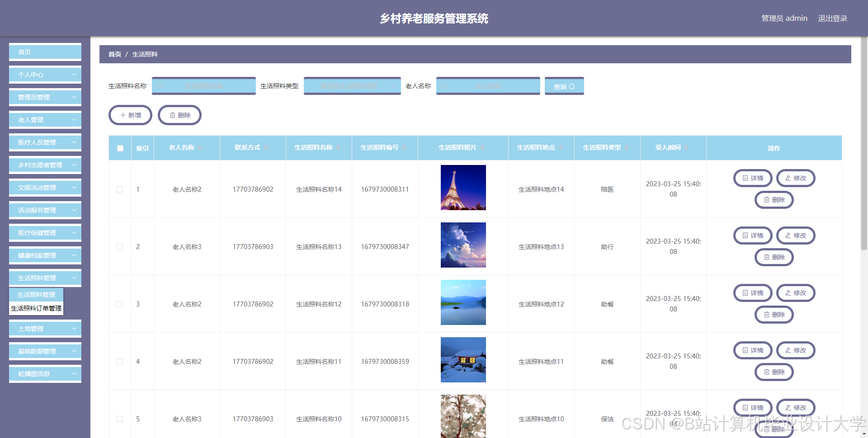Expand 个人中心 sidebar menu
868x438 pixels.
coord(45,75)
